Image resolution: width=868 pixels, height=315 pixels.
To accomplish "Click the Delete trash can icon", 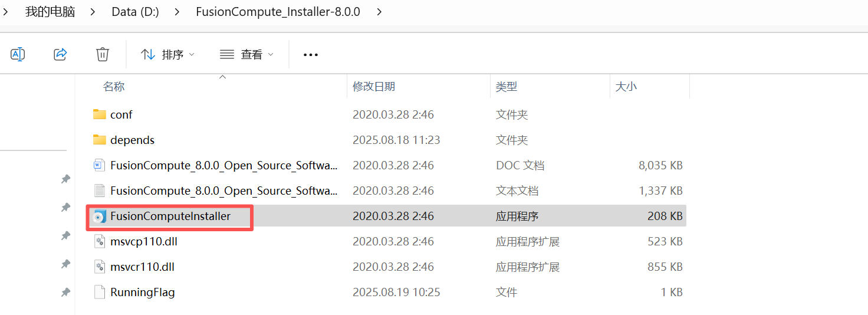I will 103,54.
